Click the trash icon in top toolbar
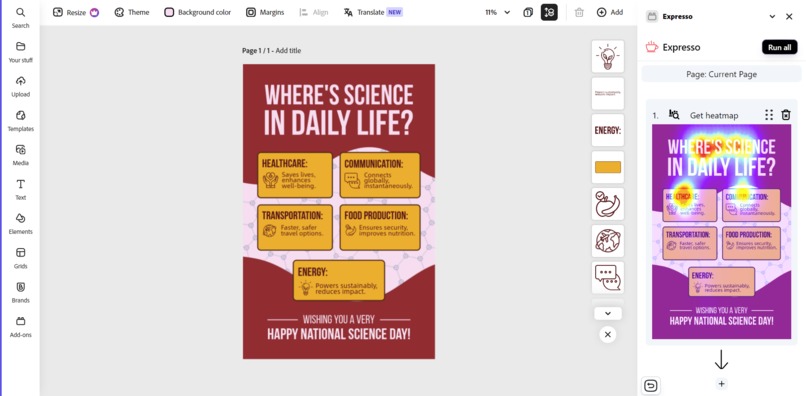Image resolution: width=806 pixels, height=396 pixels. click(579, 12)
